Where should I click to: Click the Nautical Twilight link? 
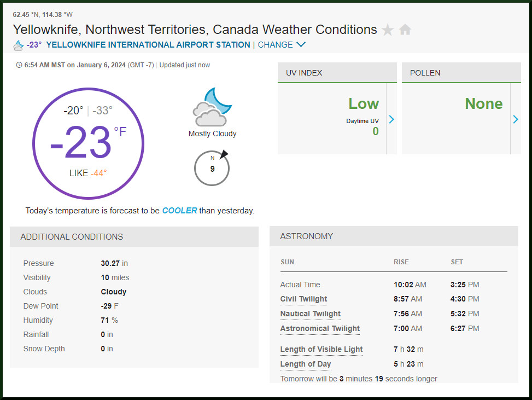310,314
